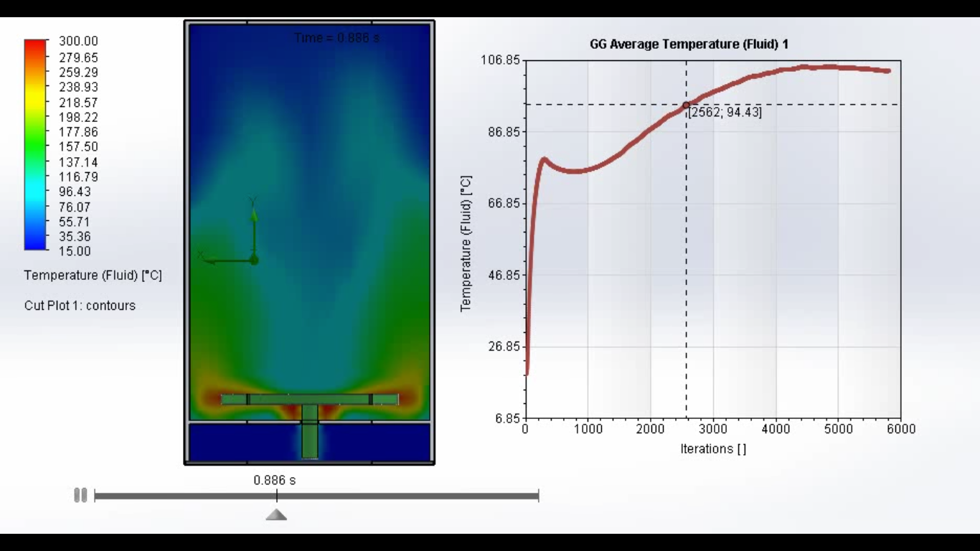The width and height of the screenshot is (980, 551).
Task: Click the "Iterations []" axis title
Action: coord(713,449)
